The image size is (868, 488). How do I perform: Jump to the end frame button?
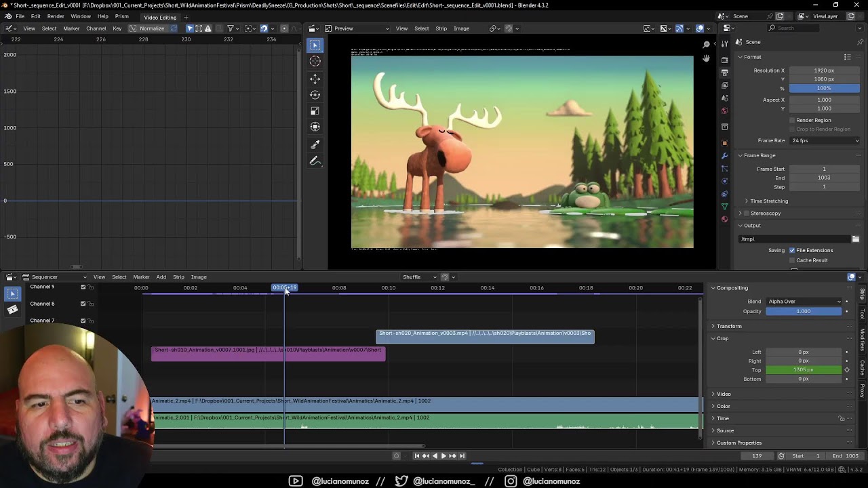tap(462, 456)
